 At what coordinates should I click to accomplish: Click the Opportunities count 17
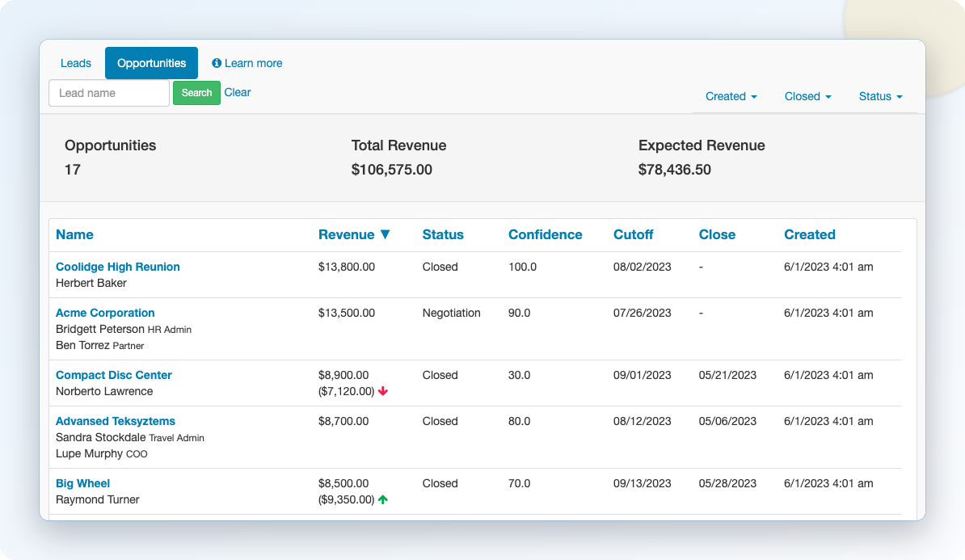pos(73,169)
